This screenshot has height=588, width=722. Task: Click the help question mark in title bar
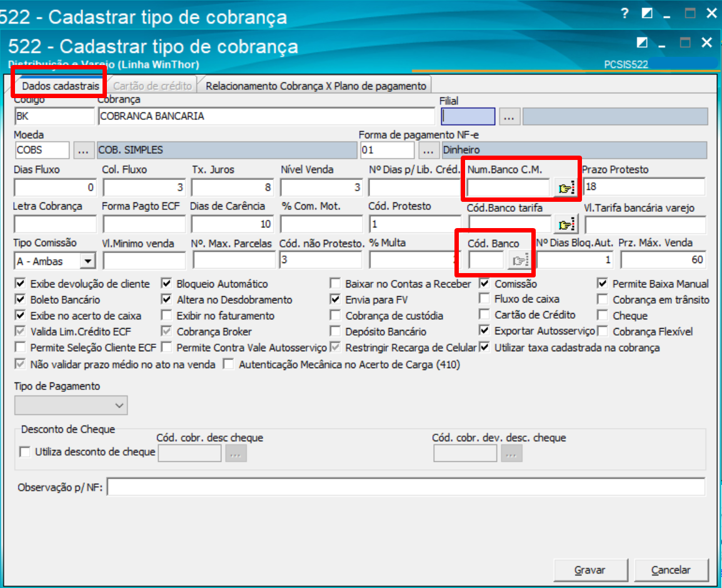pos(624,13)
